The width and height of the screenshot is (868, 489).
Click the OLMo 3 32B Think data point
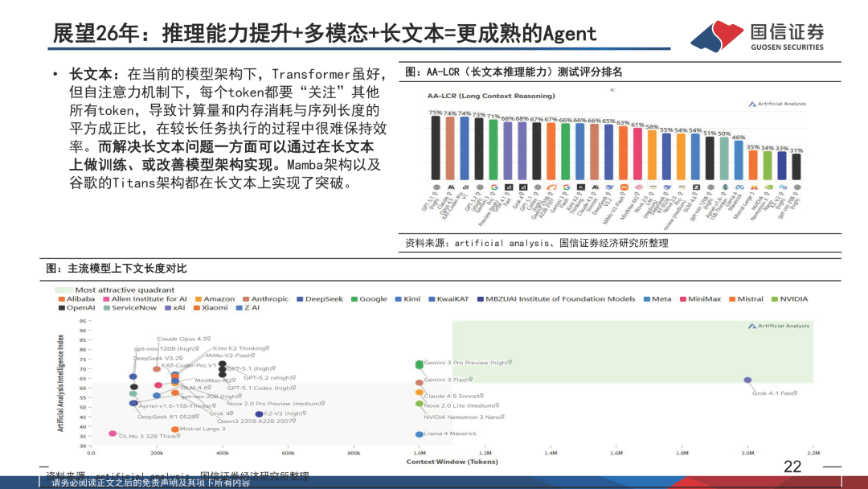coord(113,434)
